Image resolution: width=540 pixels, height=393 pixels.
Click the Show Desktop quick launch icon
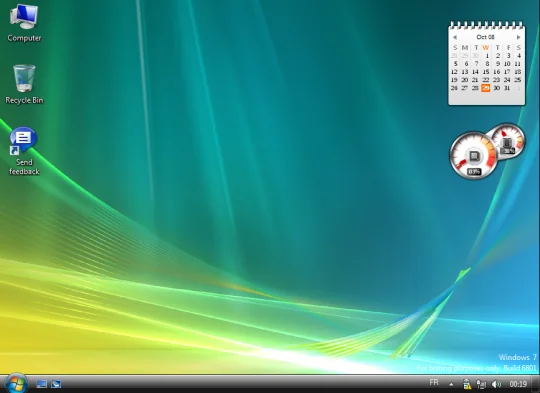tap(42, 384)
